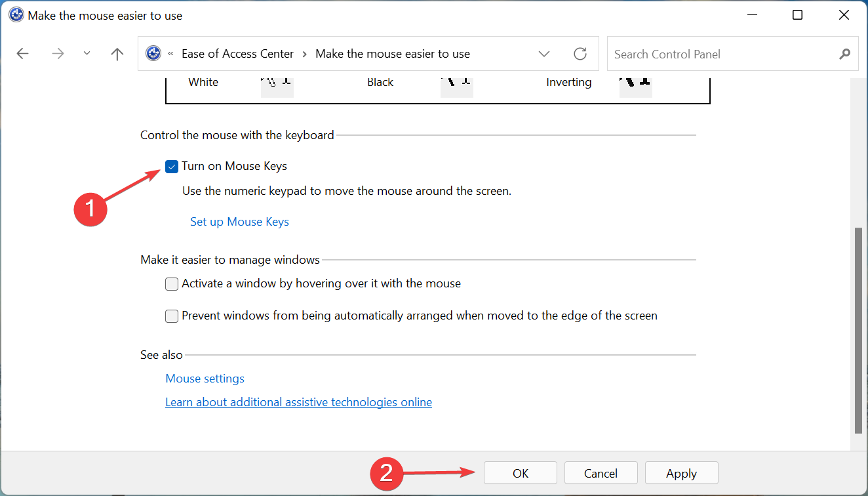Refresh the Control Panel page
868x496 pixels.
[580, 53]
